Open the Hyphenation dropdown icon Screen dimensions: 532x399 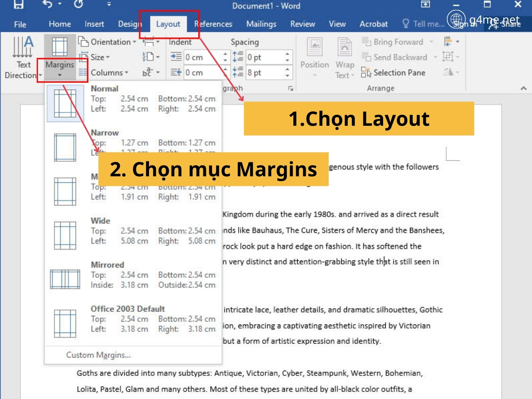point(151,72)
